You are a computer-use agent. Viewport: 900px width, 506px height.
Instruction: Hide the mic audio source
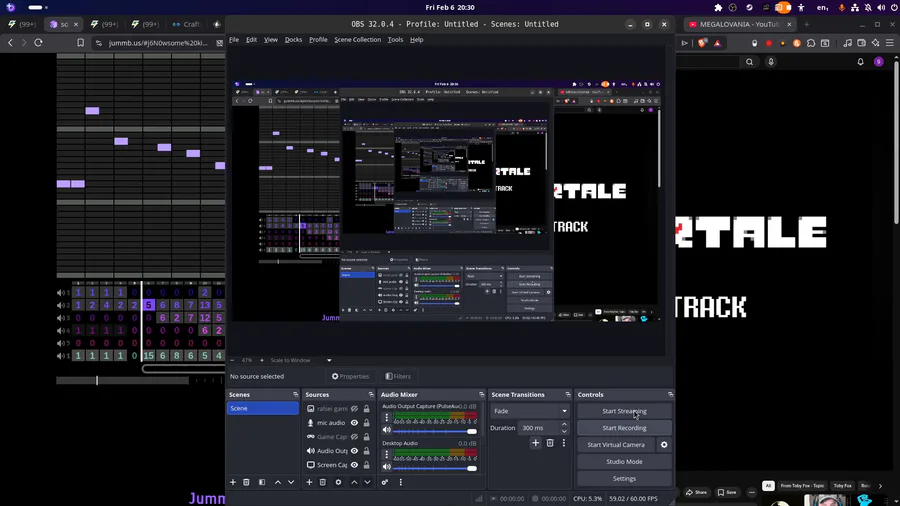354,423
